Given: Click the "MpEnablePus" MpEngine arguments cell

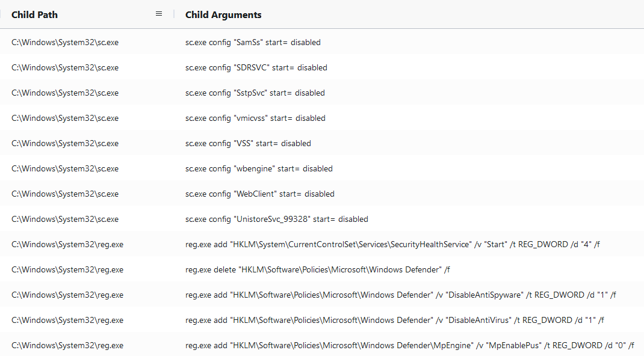Looking at the screenshot, I should coord(409,345).
